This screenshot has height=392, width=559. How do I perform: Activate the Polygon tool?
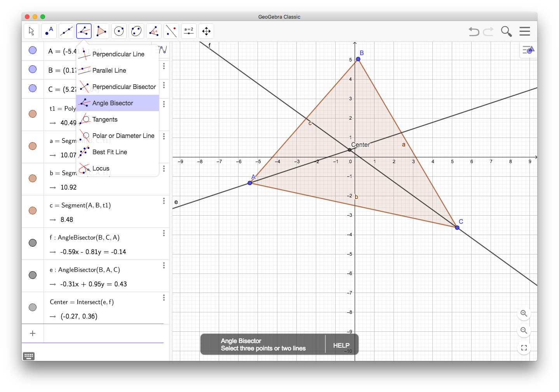101,31
